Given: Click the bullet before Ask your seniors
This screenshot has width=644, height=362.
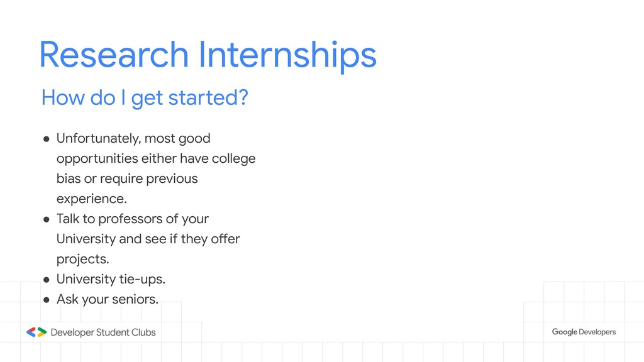Looking at the screenshot, I should pyautogui.click(x=47, y=300).
